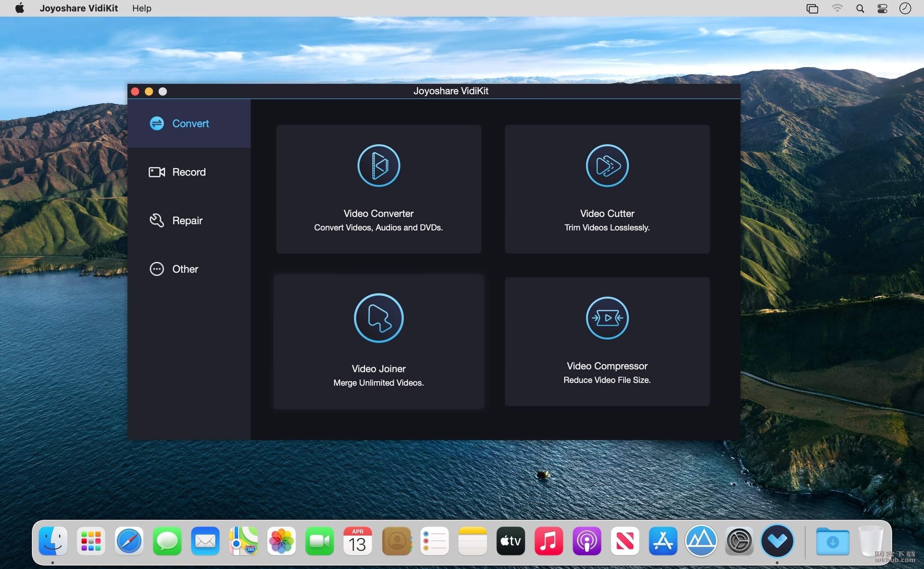The width and height of the screenshot is (924, 569).
Task: Open Apple TV from the Dock
Action: point(511,541)
